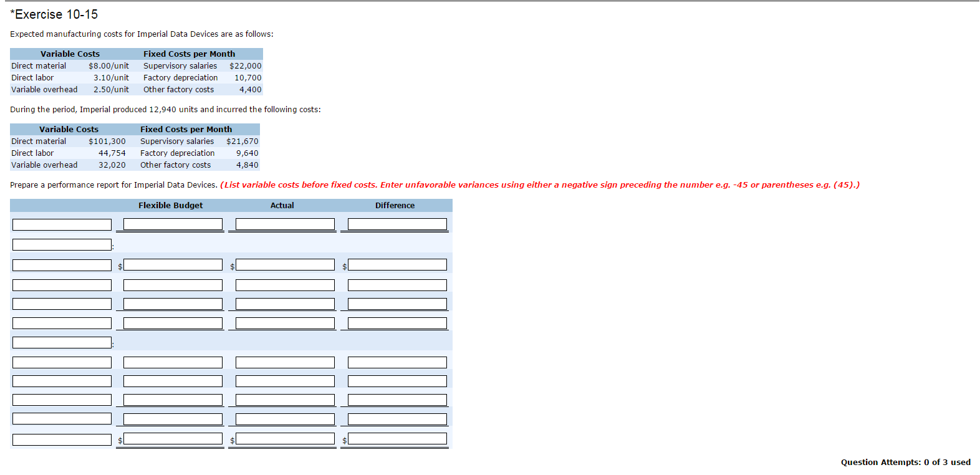980x475 pixels.
Task: Click Actual field directly below second colon heading
Action: click(285, 362)
